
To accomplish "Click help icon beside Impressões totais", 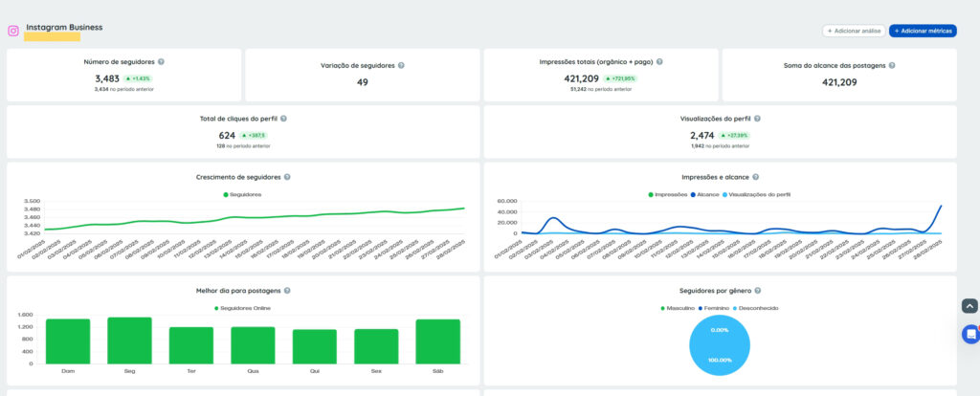I will point(659,61).
